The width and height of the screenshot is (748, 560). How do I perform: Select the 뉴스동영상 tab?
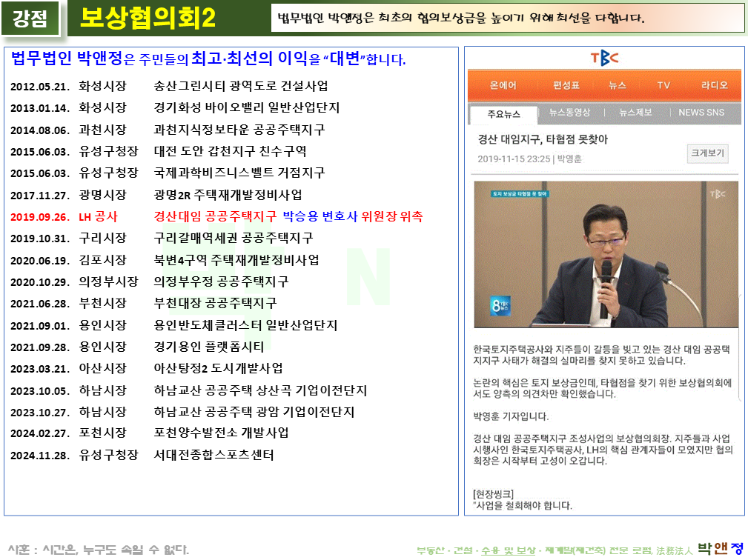click(569, 113)
